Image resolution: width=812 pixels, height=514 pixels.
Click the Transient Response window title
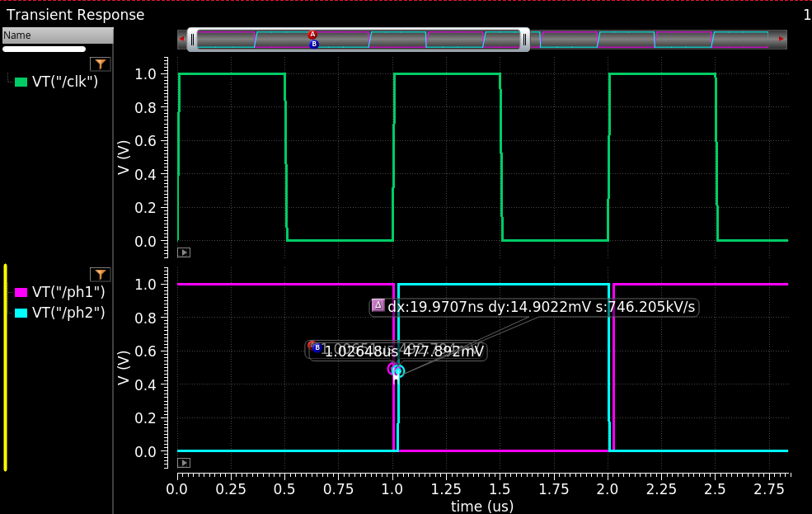coord(75,15)
